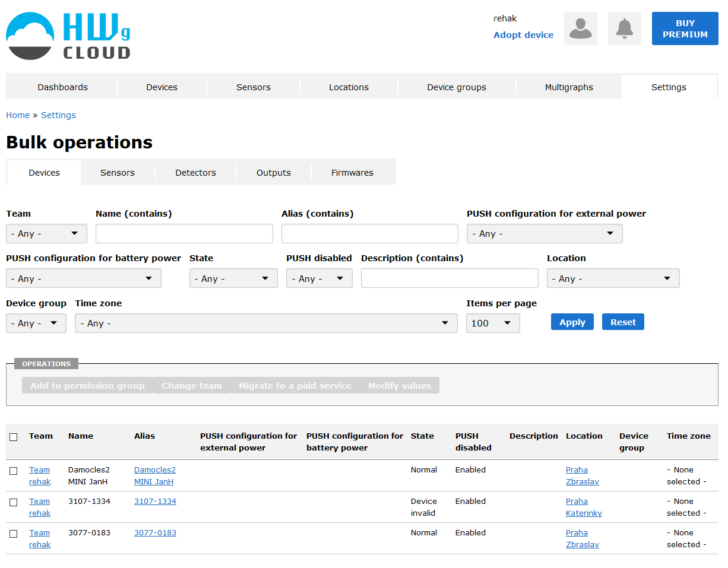Click the Modify values button
728x568 pixels.
pos(400,386)
